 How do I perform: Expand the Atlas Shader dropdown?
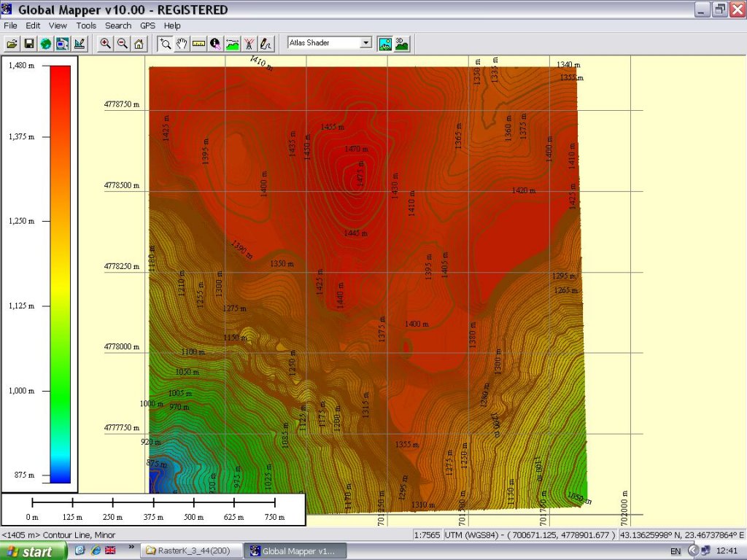pyautogui.click(x=366, y=43)
